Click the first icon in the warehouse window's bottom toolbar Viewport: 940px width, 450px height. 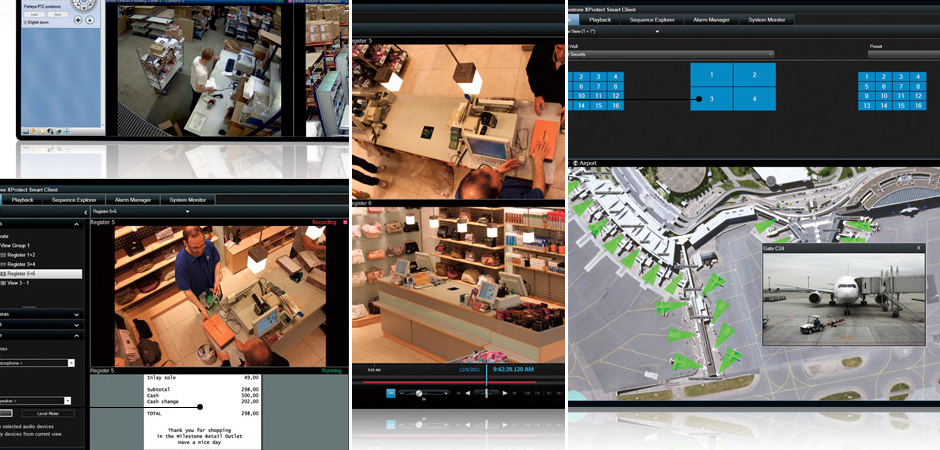[26, 131]
